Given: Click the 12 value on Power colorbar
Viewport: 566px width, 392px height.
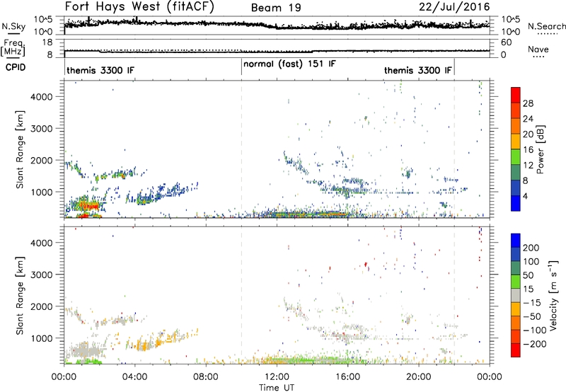Looking at the screenshot, I should [x=528, y=166].
